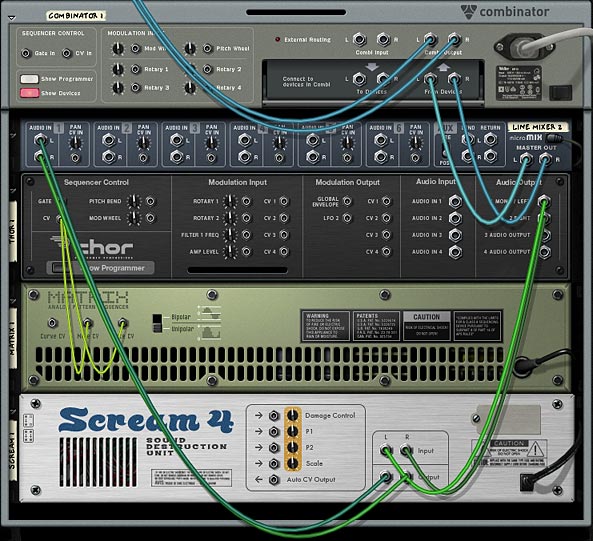Click the Thor Audio In 1 jack

pyautogui.click(x=455, y=202)
